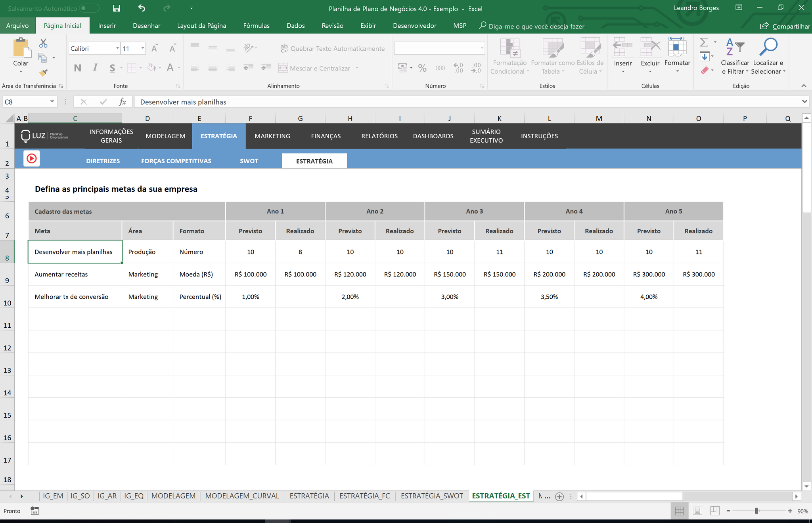
Task: Open the Fórmulas ribbon tab
Action: pos(256,26)
